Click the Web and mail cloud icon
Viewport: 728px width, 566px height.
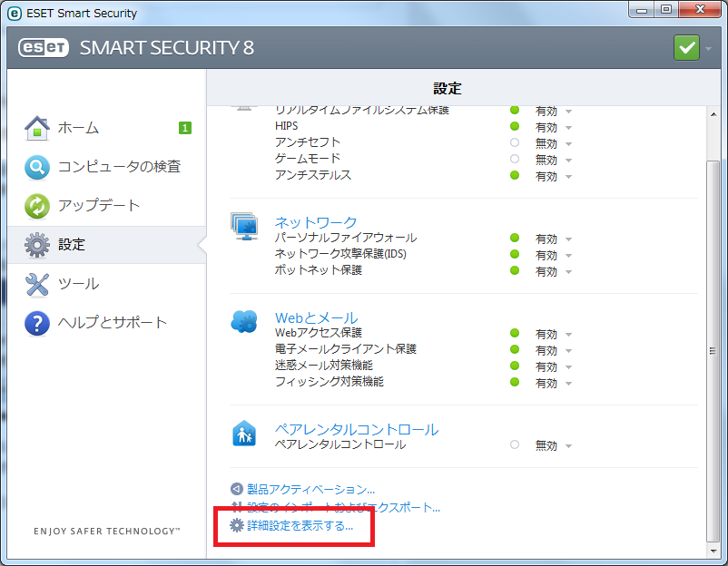244,321
